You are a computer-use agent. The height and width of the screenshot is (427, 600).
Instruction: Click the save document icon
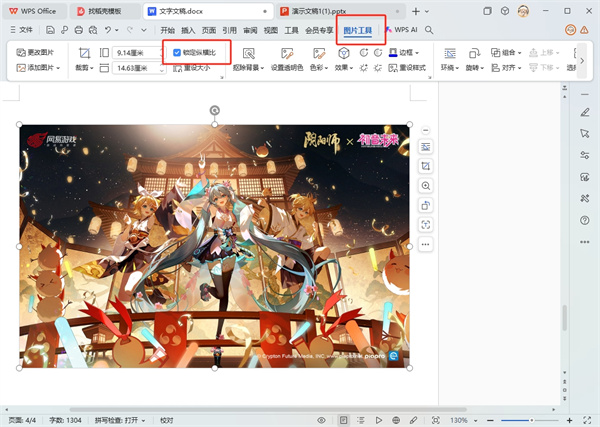click(50, 30)
